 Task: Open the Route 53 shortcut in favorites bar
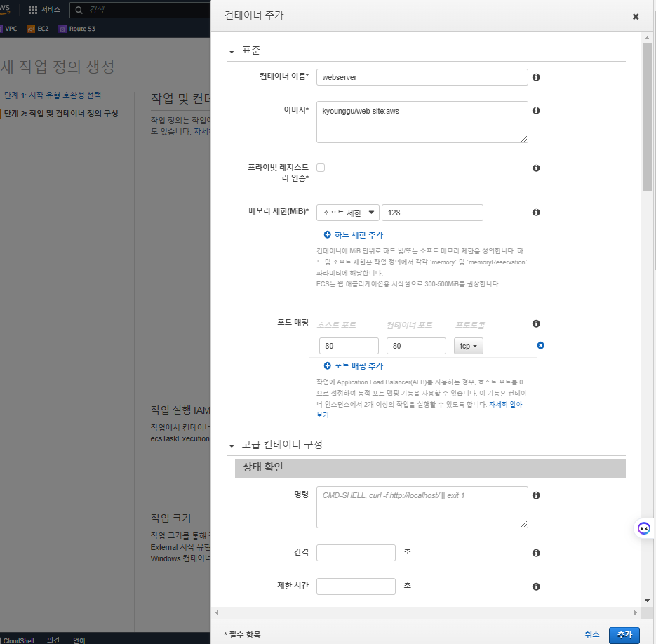[77, 29]
